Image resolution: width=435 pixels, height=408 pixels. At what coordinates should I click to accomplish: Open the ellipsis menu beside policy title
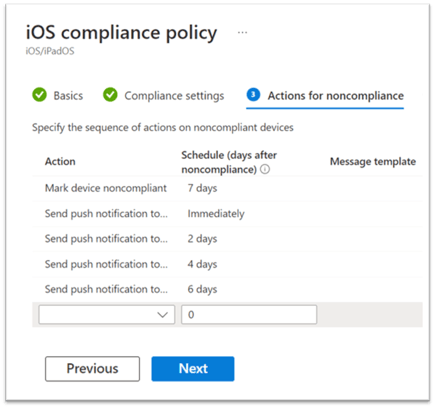tap(242, 33)
